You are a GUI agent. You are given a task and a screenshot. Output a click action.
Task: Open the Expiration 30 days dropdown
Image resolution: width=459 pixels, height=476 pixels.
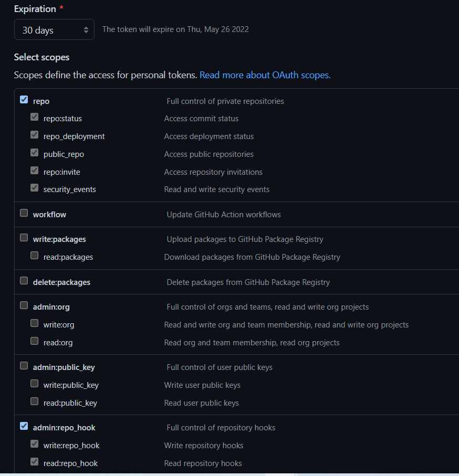click(x=54, y=29)
